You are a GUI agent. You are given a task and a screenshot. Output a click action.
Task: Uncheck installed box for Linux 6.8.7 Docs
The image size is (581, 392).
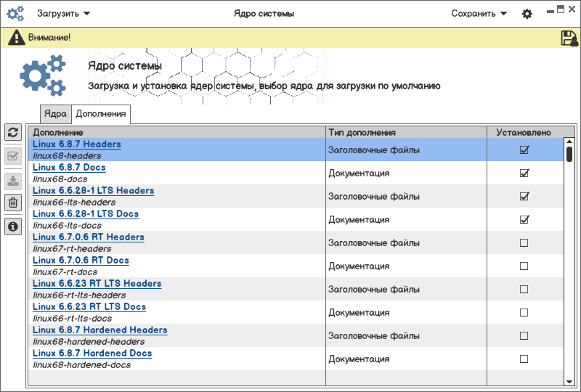click(x=524, y=173)
